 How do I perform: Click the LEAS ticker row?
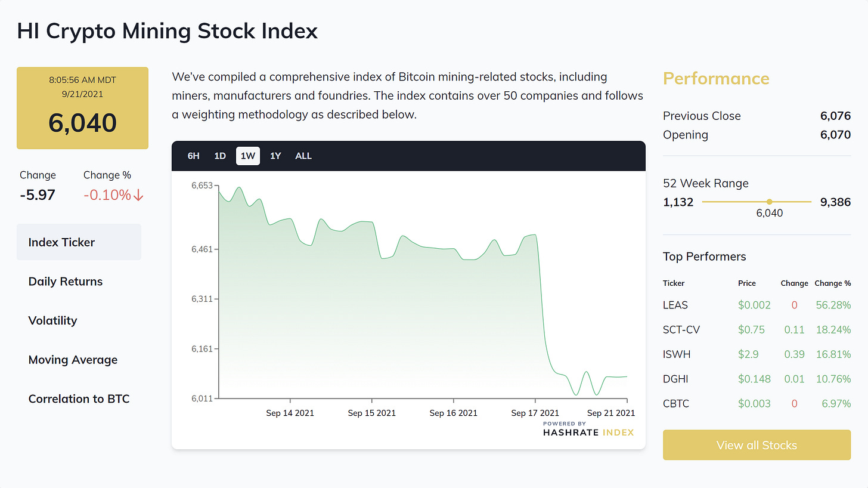tap(675, 305)
